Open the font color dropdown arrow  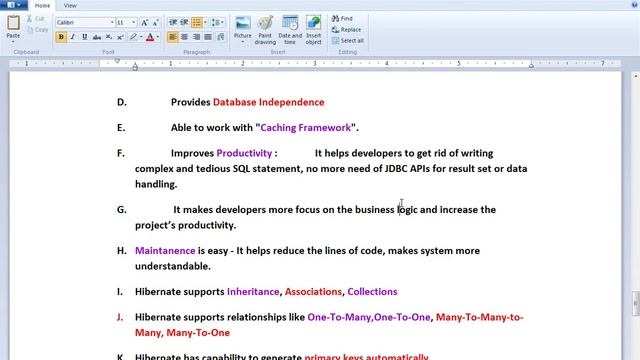click(158, 37)
